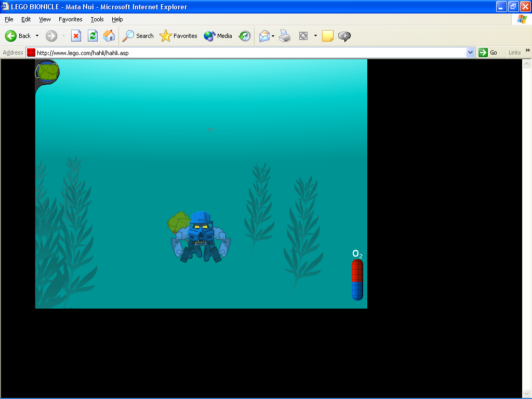
Task: Click the Mail envelope icon
Action: [x=264, y=36]
